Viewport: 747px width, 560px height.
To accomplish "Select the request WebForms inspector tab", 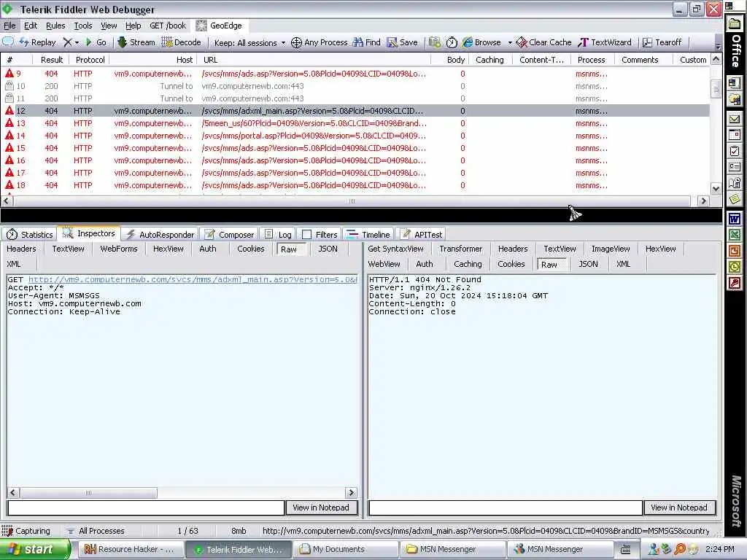I will tap(119, 249).
